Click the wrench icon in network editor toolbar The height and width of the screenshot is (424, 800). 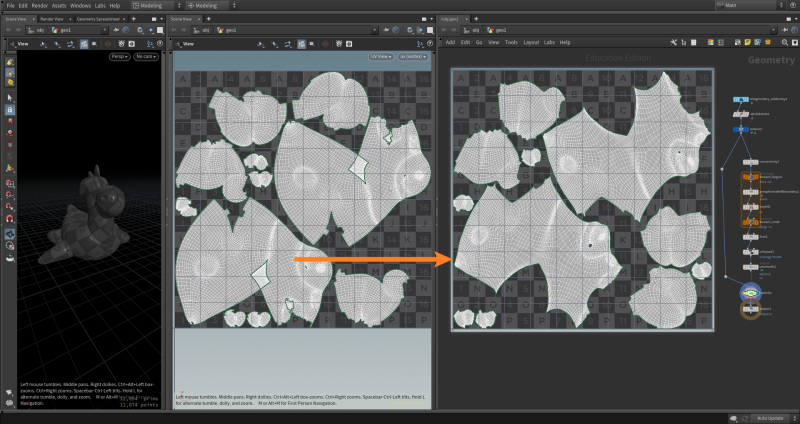674,43
